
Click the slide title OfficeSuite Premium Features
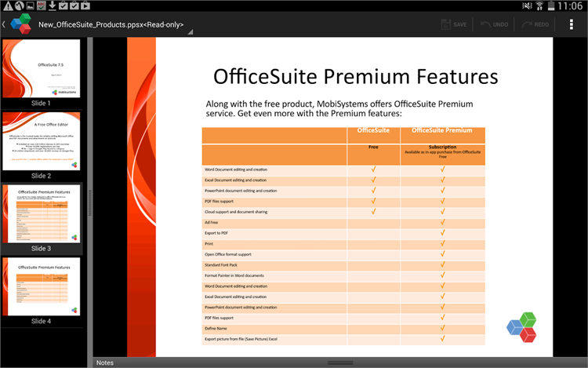pos(355,77)
